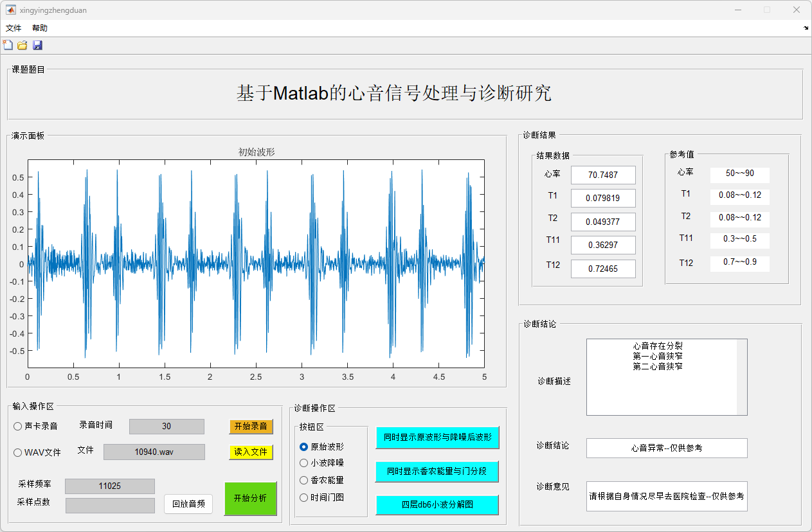812x532 pixels.
Task: Click the 诊断描述 list scrollbar
Action: point(742,377)
